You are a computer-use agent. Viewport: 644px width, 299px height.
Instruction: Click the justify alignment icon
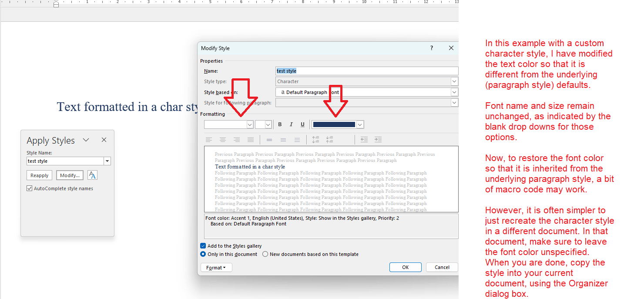(251, 140)
